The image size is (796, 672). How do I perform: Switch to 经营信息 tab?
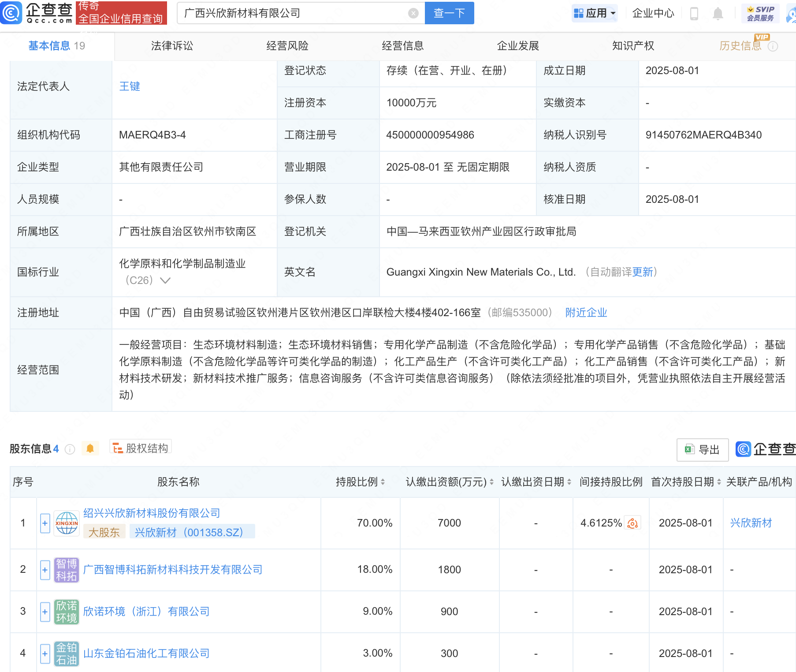(x=403, y=46)
